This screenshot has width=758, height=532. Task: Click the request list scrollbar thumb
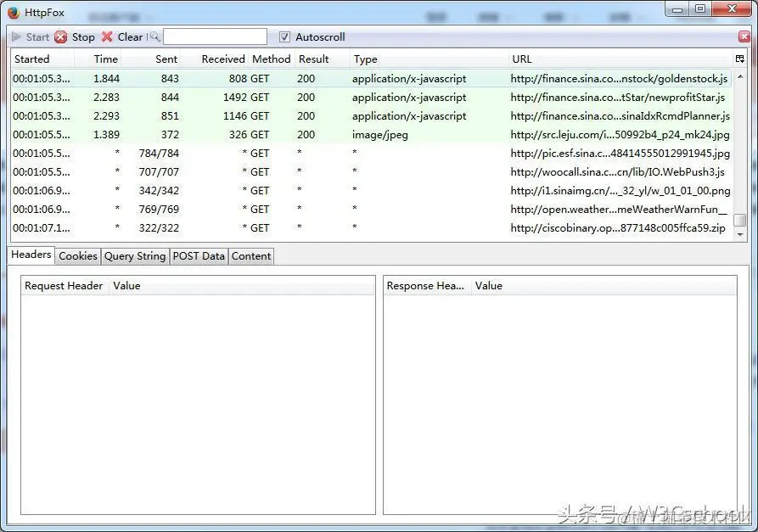point(739,220)
